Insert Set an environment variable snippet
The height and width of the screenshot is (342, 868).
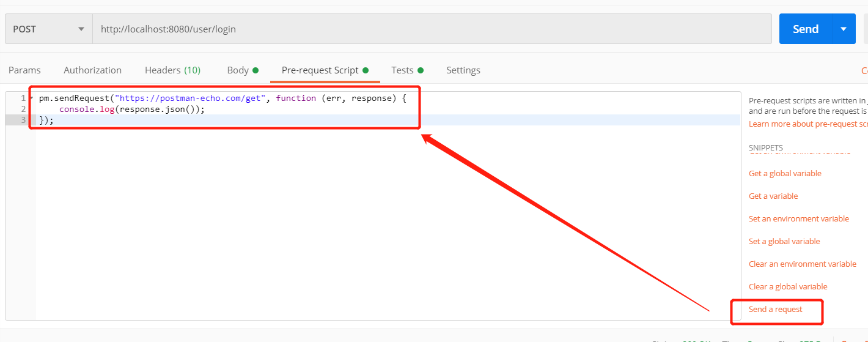point(799,218)
